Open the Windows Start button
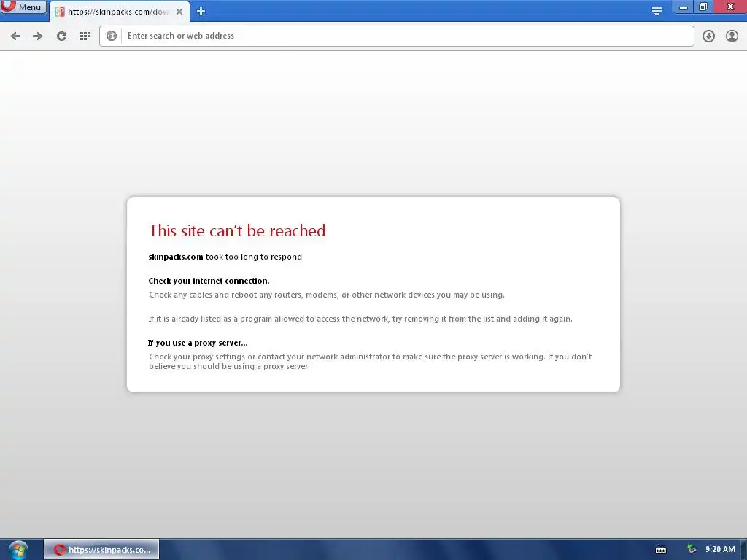 [18, 550]
